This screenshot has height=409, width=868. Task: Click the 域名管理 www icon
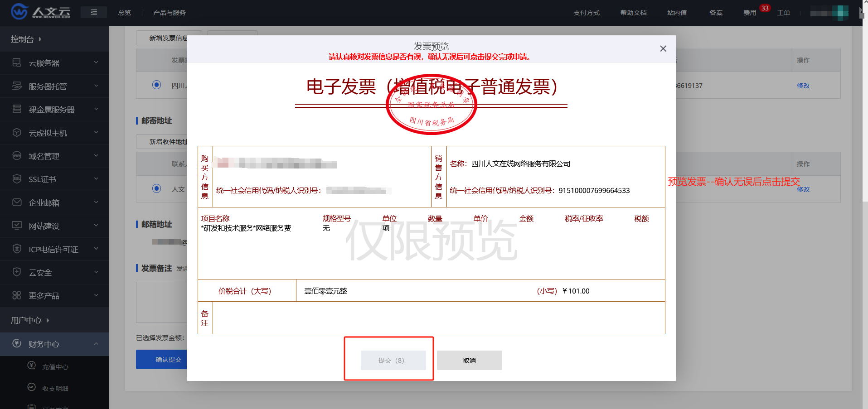(x=17, y=156)
